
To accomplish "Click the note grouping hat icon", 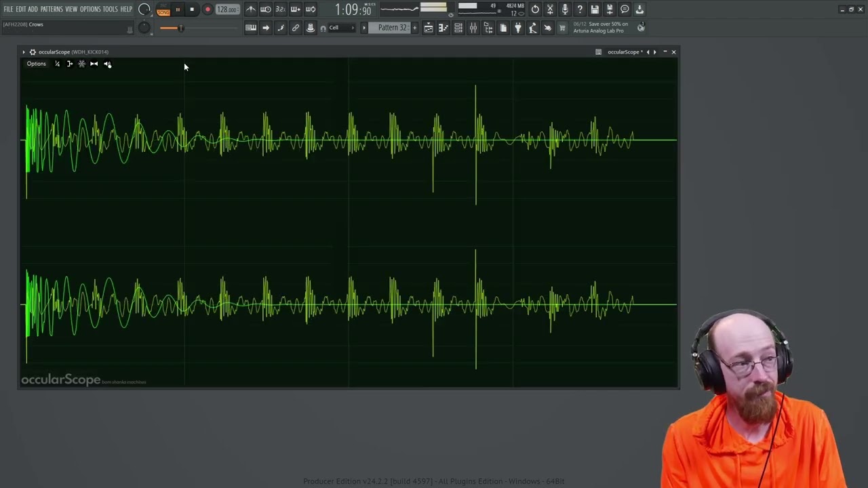I will pos(311,28).
